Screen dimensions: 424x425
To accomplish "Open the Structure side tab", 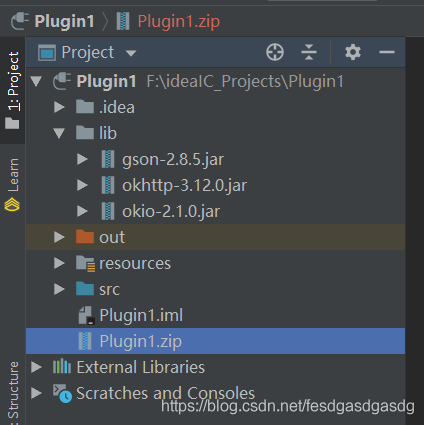I will click(x=13, y=393).
